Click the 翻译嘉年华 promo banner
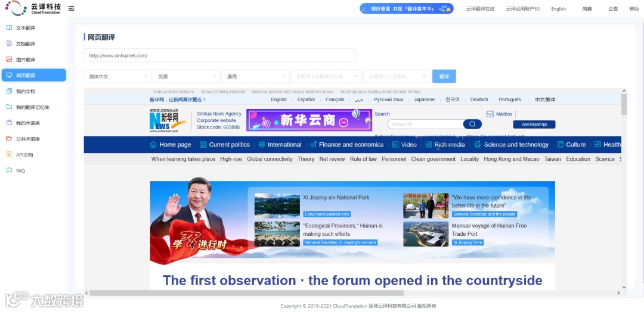The image size is (644, 312). [x=407, y=8]
